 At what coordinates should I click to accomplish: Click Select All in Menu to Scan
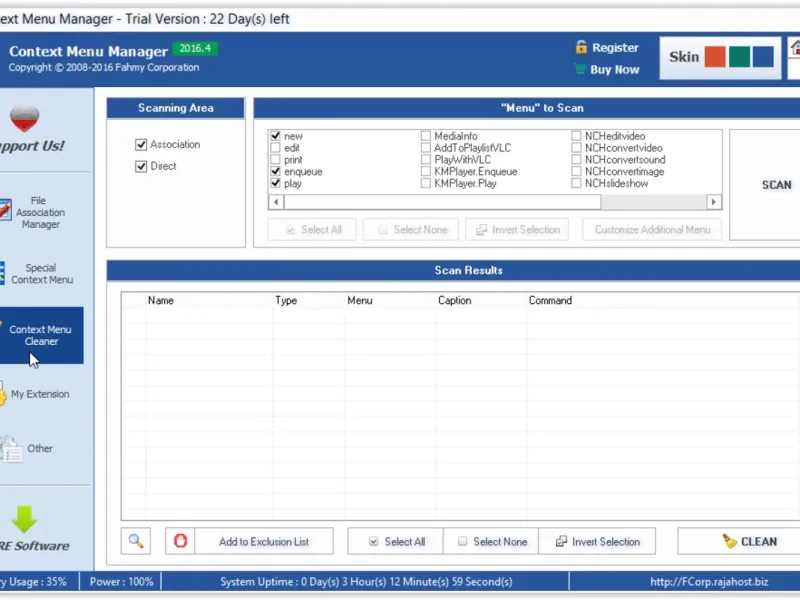click(x=312, y=230)
